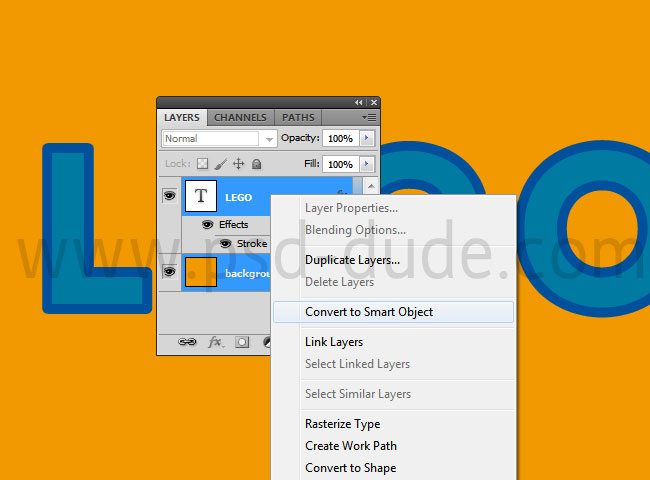Choose Select Similar Layers menu item
This screenshot has height=480, width=650.
(393, 394)
